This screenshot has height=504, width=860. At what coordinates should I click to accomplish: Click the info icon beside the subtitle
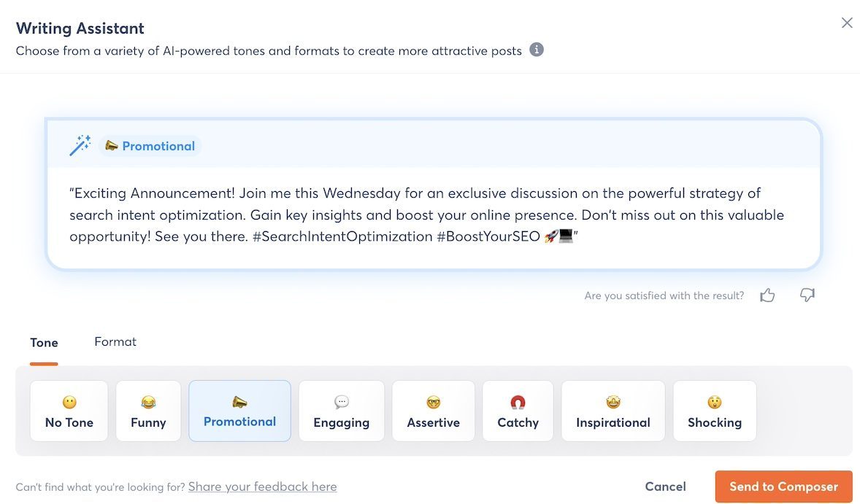click(537, 50)
